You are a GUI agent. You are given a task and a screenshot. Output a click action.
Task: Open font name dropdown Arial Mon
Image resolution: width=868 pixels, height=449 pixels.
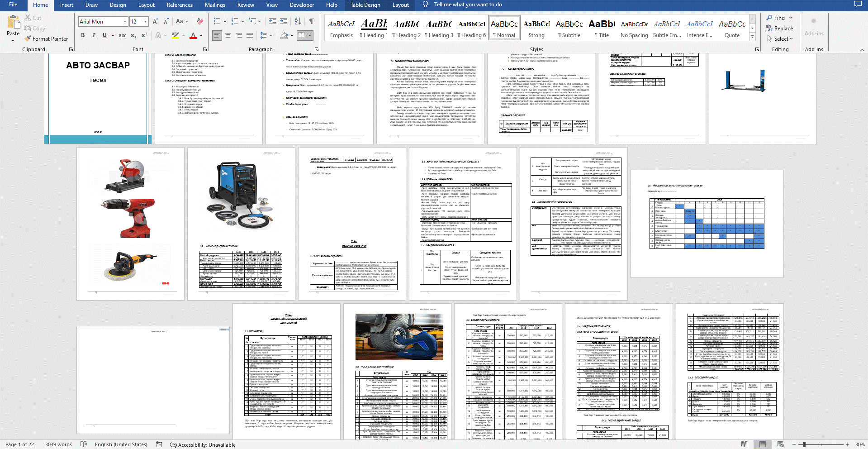coord(125,21)
